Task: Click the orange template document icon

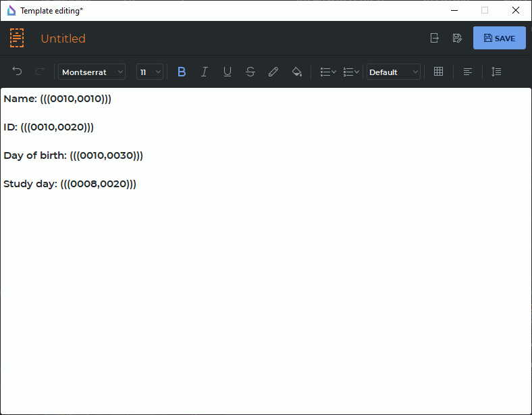Action: click(x=17, y=38)
